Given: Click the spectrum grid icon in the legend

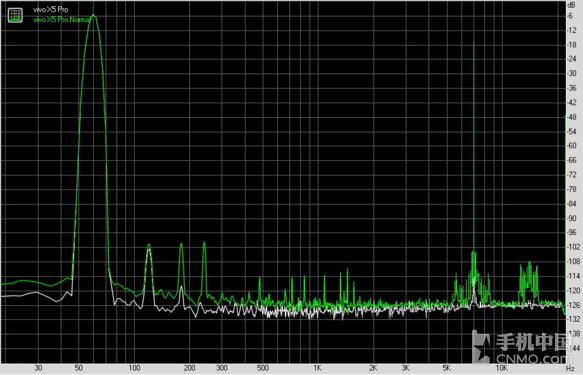Looking at the screenshot, I should [x=15, y=15].
